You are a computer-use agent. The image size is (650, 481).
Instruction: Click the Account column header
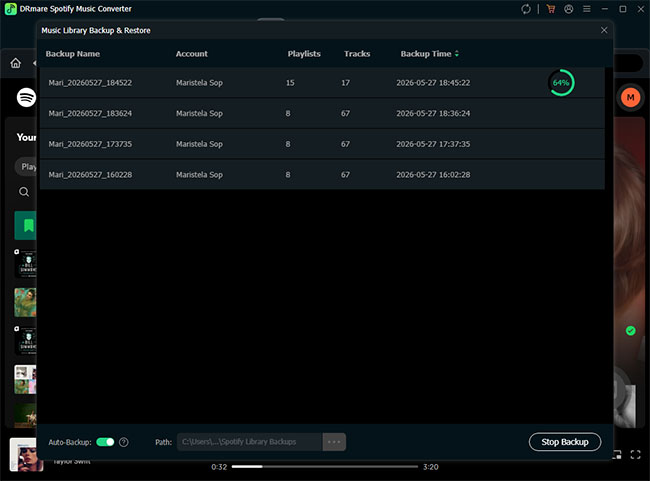tap(192, 54)
